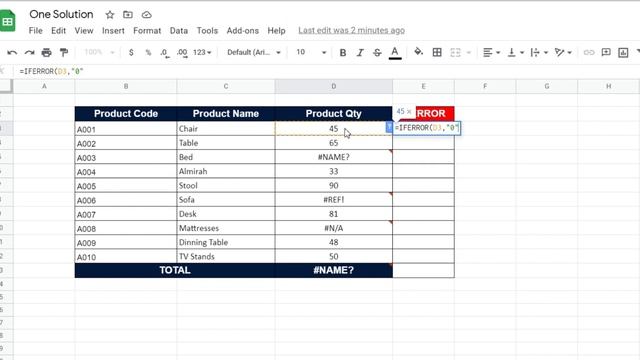Click the Move to folder icon
The width and height of the screenshot is (640, 360).
click(x=128, y=15)
